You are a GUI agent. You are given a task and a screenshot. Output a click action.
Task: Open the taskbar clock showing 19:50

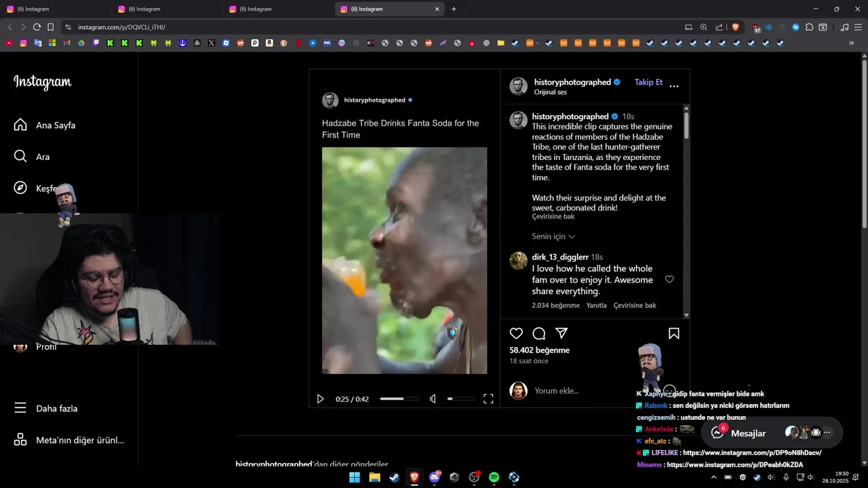click(835, 477)
